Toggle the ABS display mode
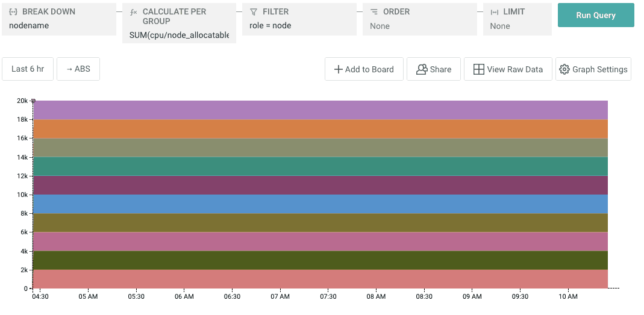This screenshot has height=315, width=644. [78, 69]
